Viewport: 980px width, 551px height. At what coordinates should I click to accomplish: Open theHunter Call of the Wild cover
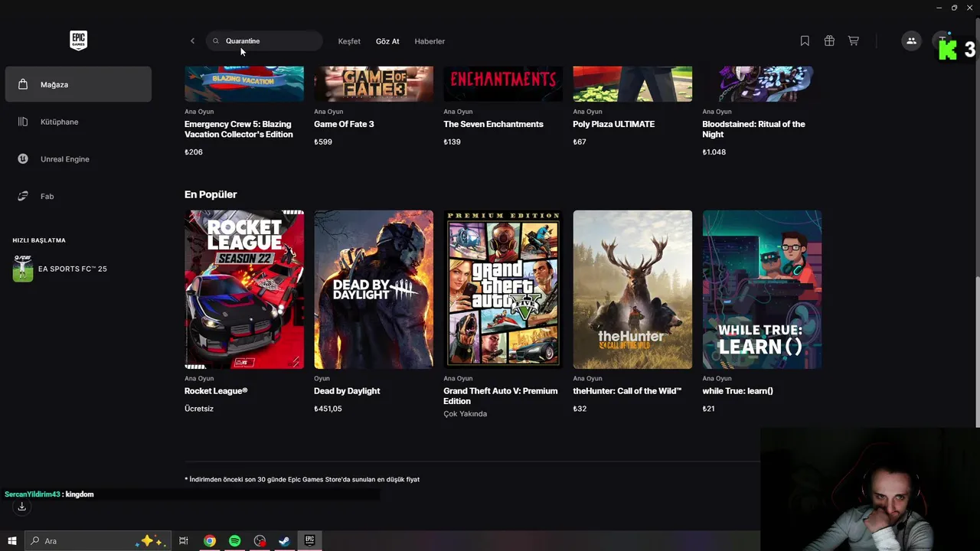[x=632, y=289]
